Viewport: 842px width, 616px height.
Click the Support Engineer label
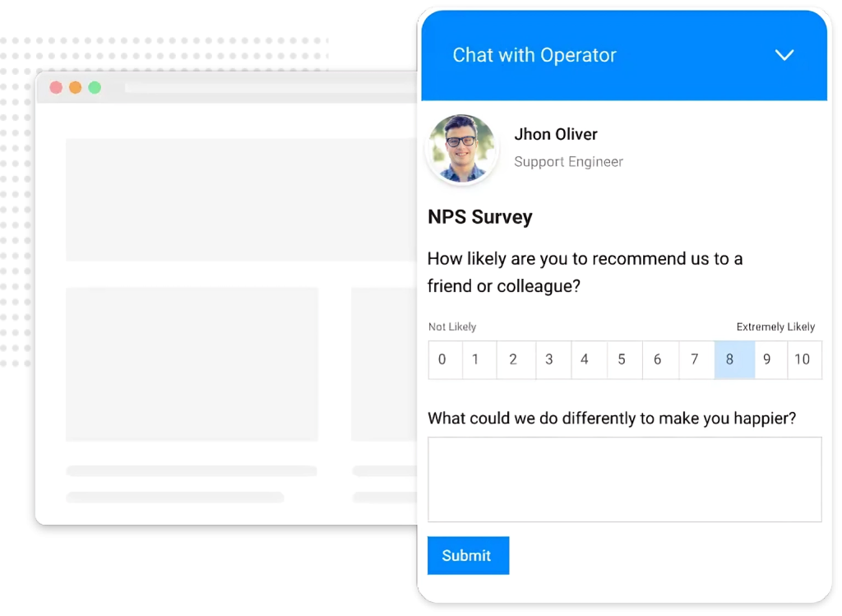click(x=568, y=161)
